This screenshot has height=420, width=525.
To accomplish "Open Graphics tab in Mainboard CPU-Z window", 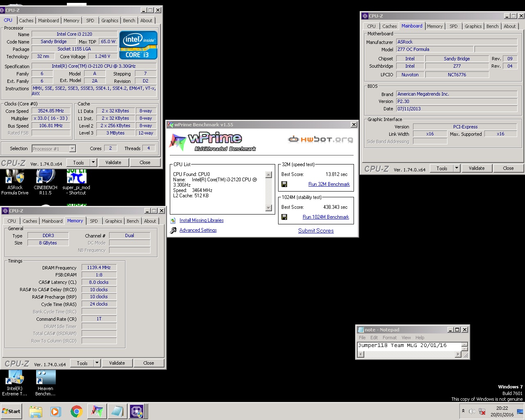I will click(x=473, y=26).
